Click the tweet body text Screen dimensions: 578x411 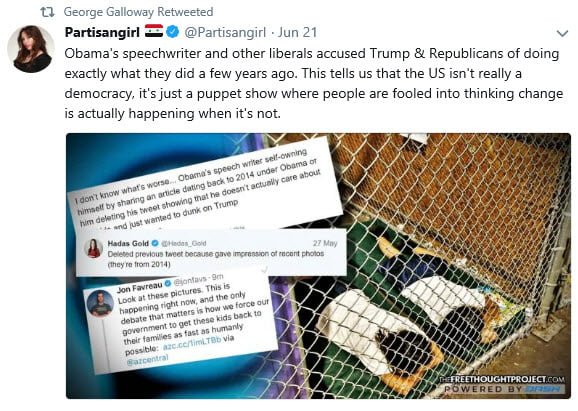click(x=313, y=83)
